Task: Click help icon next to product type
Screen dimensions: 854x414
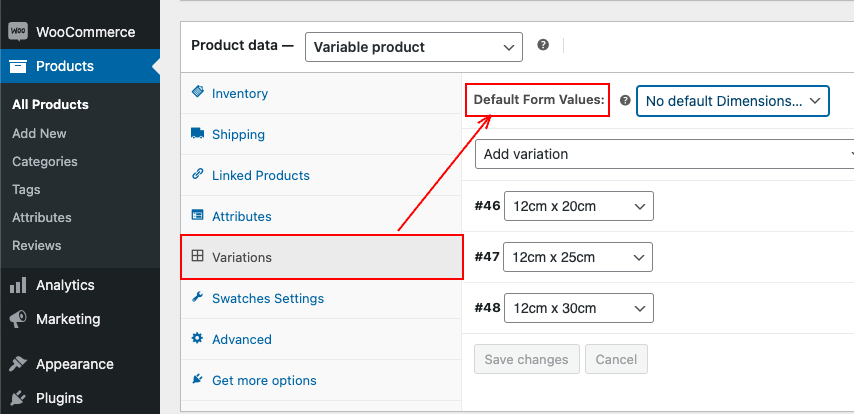Action: tap(542, 45)
